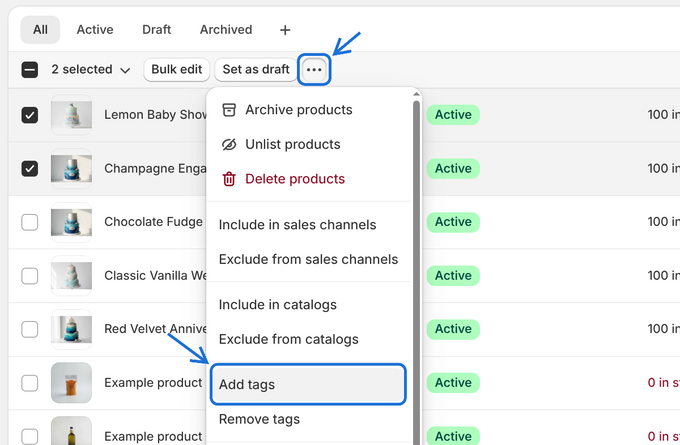
Task: Click the plus icon to add view
Action: [x=285, y=30]
